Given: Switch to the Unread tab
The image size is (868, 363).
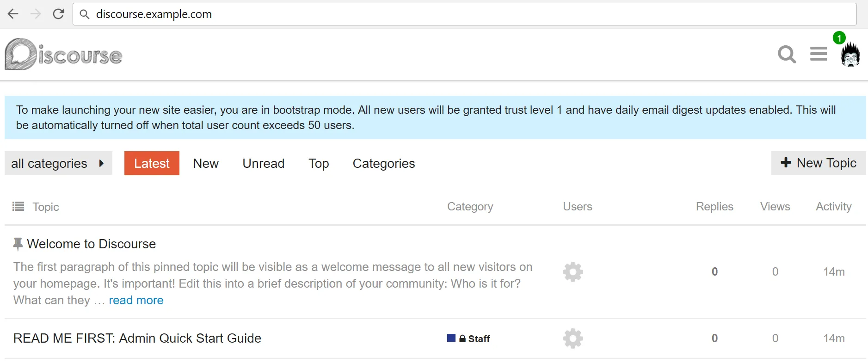Looking at the screenshot, I should tap(263, 163).
